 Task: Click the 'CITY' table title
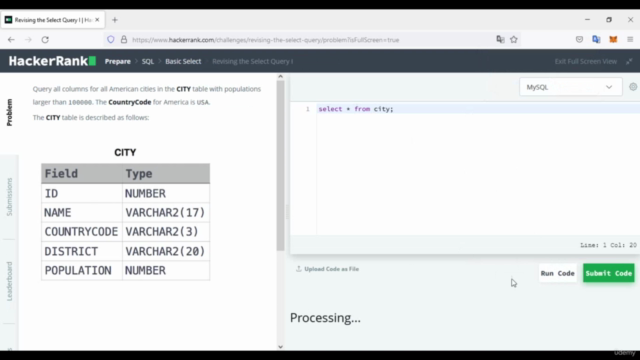[x=125, y=152]
